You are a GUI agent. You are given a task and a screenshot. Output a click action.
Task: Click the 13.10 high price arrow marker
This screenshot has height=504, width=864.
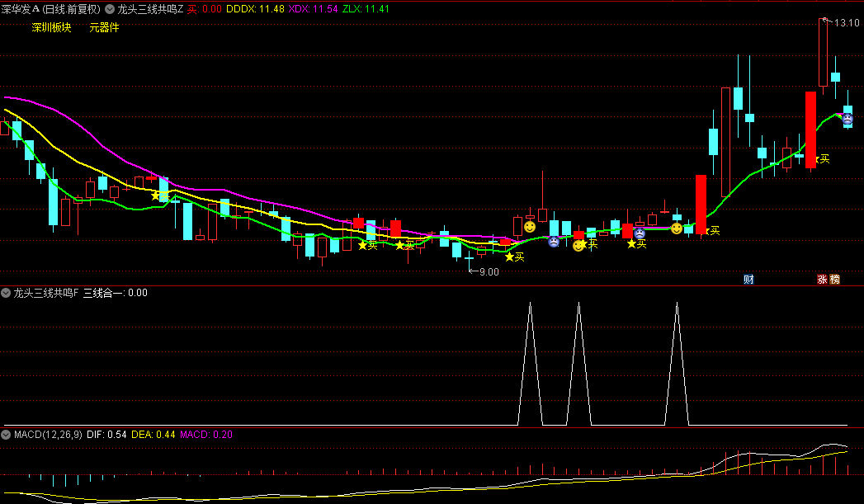coord(842,22)
